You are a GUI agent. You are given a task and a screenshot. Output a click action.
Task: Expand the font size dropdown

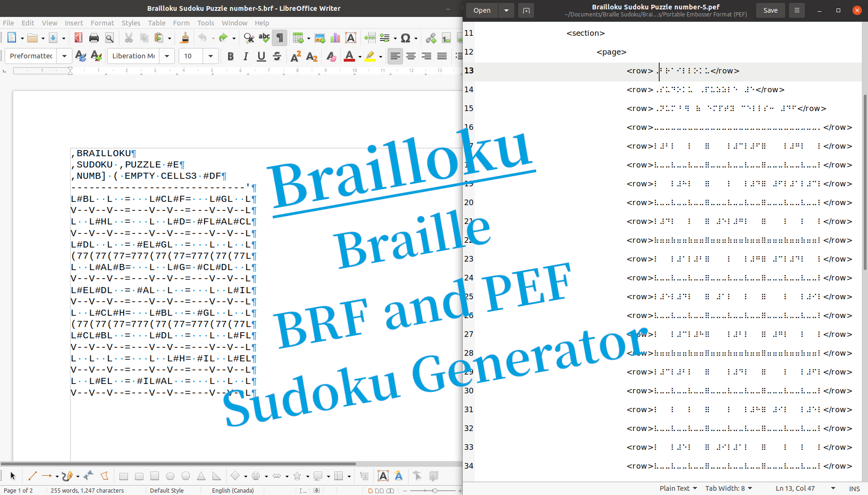(211, 56)
